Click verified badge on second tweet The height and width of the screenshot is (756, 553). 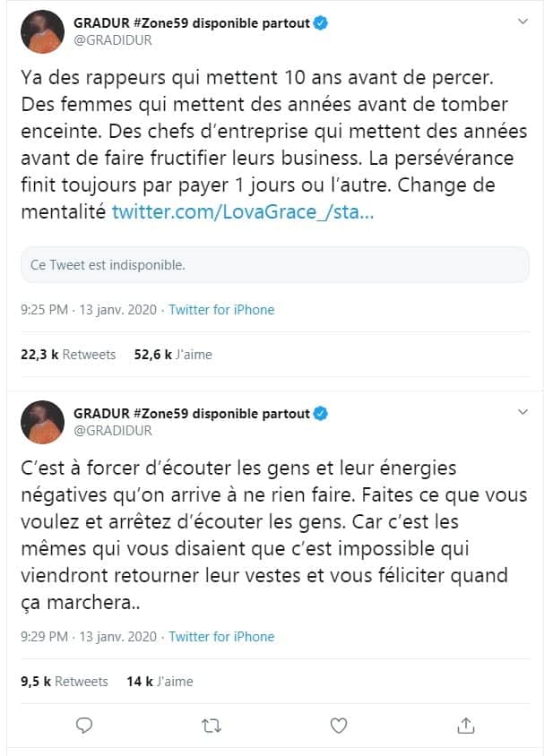320,413
